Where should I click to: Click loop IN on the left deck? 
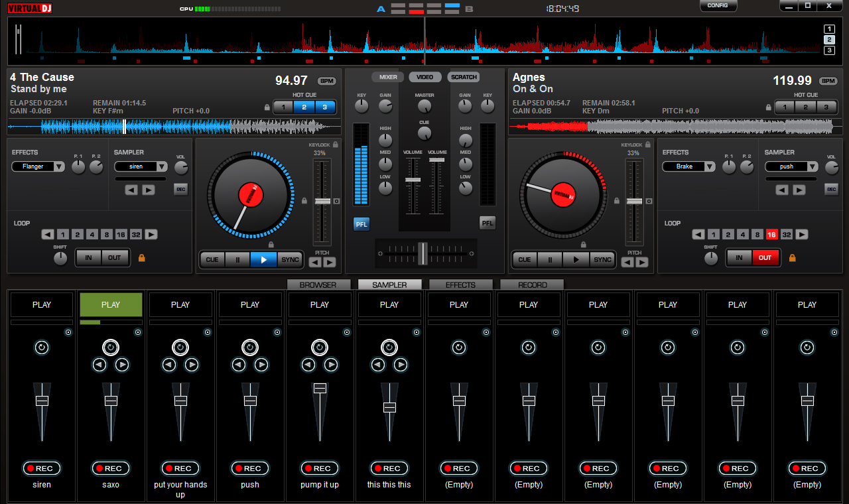coord(88,257)
